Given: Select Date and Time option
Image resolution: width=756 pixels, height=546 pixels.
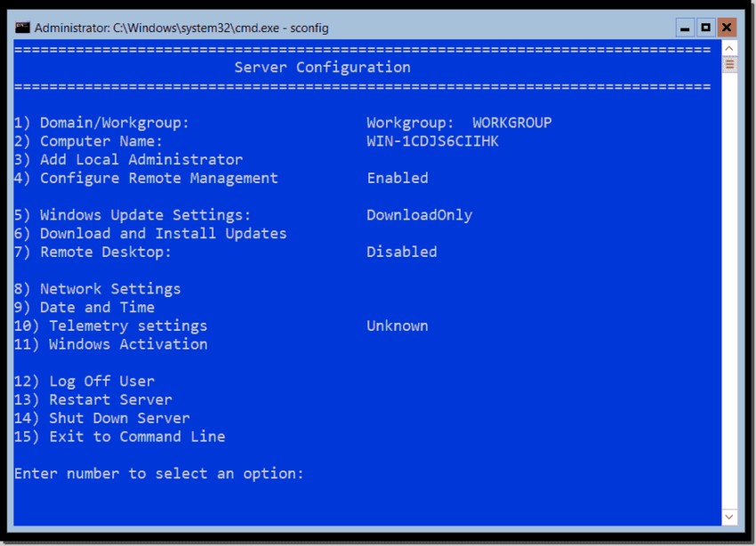Looking at the screenshot, I should [84, 307].
